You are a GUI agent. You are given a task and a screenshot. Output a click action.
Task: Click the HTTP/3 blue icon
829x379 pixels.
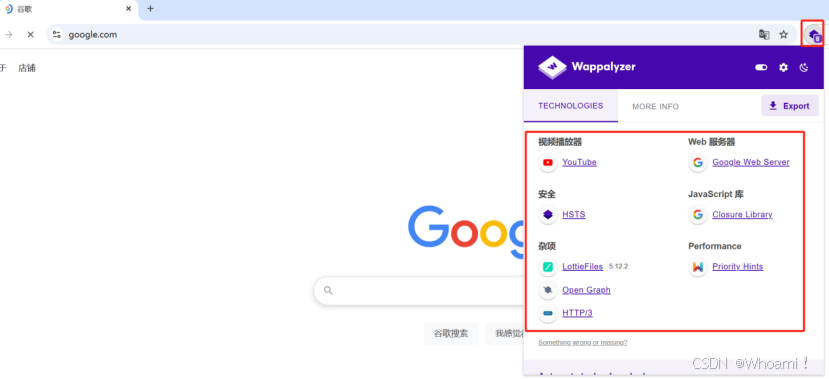[x=548, y=313]
